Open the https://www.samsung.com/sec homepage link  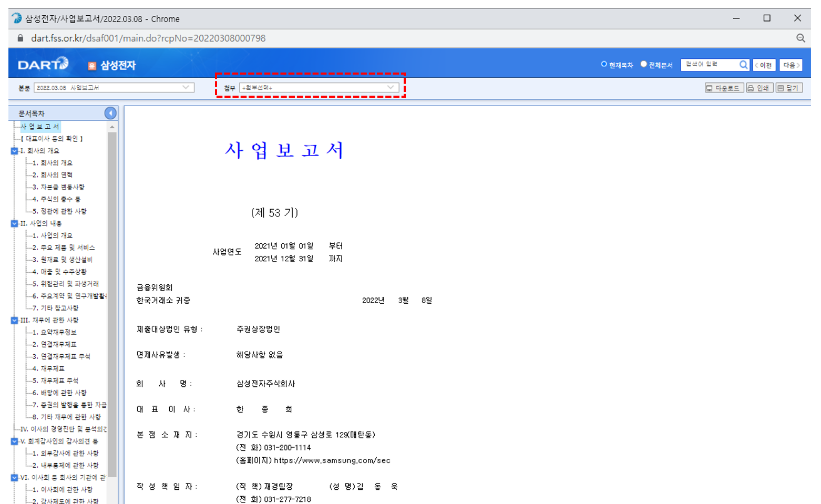pyautogui.click(x=332, y=460)
